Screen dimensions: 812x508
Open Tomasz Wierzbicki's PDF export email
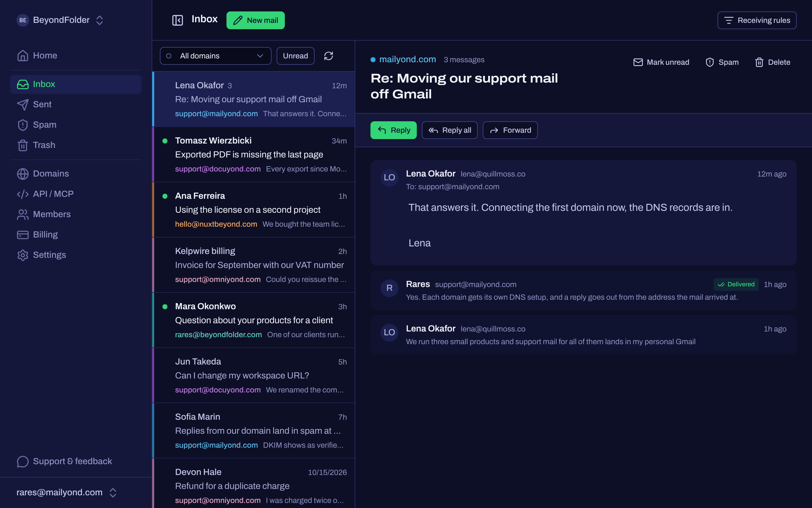(254, 155)
